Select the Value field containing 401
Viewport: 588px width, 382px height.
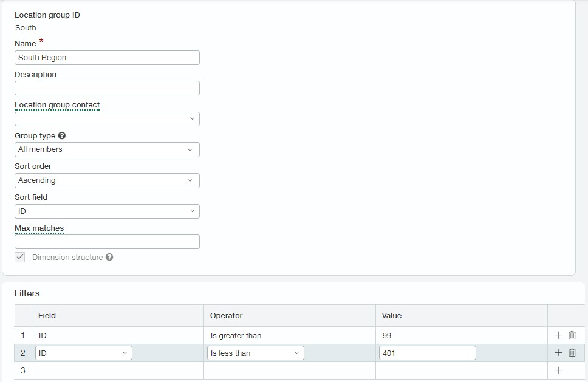click(x=427, y=352)
